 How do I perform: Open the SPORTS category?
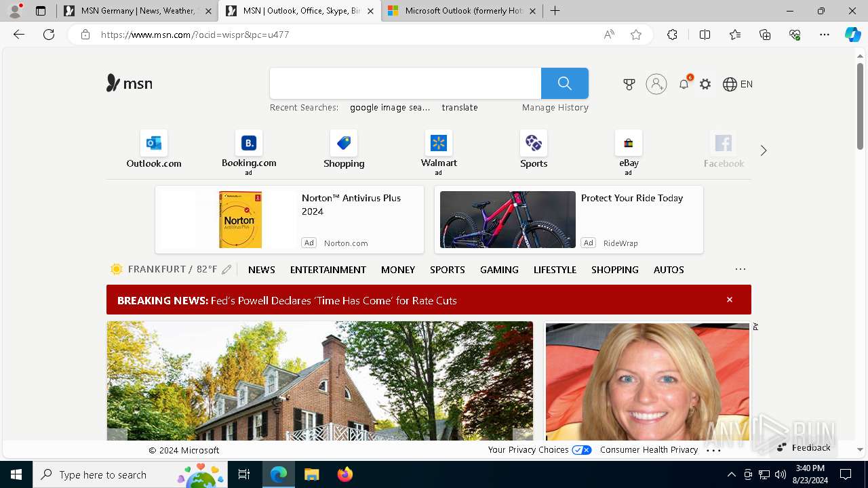448,270
